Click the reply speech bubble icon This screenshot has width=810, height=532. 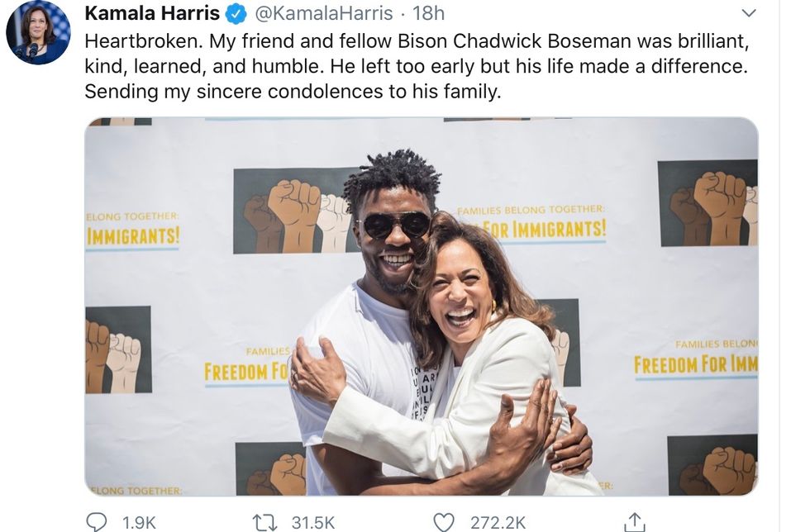[x=96, y=522]
